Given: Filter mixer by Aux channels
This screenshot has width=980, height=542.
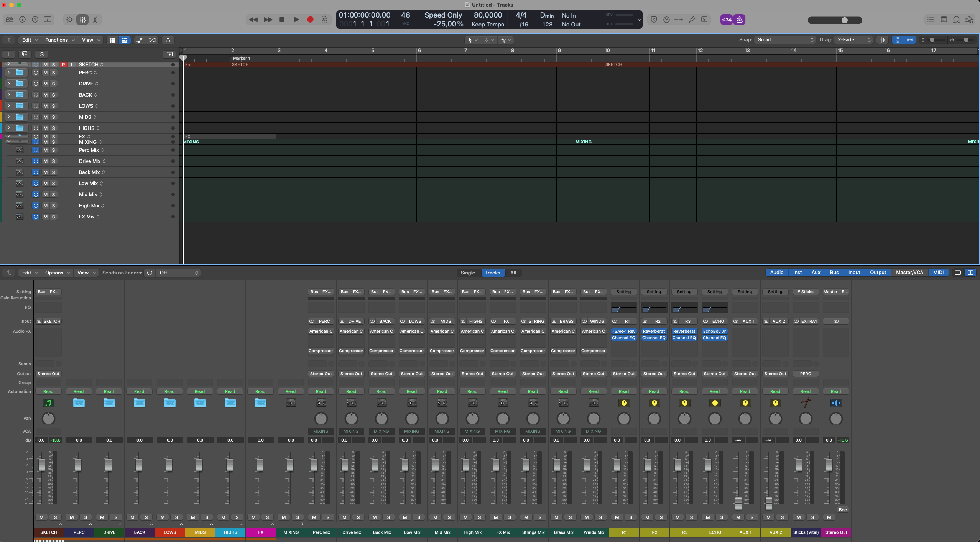Looking at the screenshot, I should [x=816, y=272].
